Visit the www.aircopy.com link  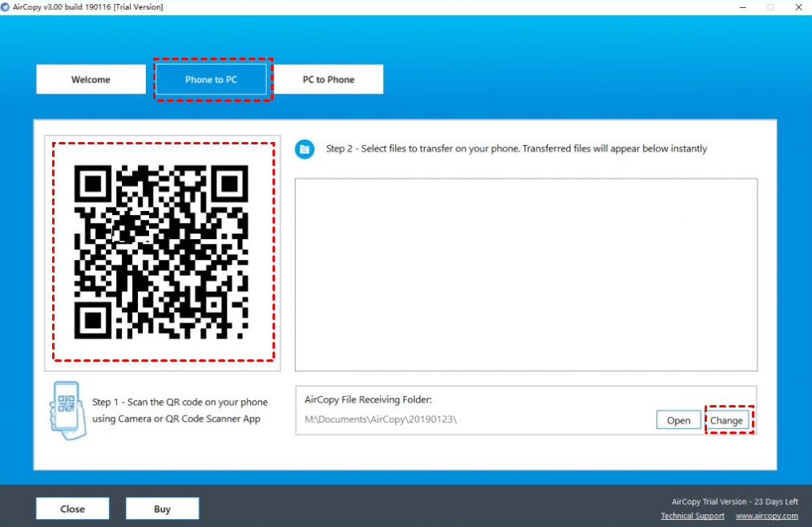(x=766, y=516)
